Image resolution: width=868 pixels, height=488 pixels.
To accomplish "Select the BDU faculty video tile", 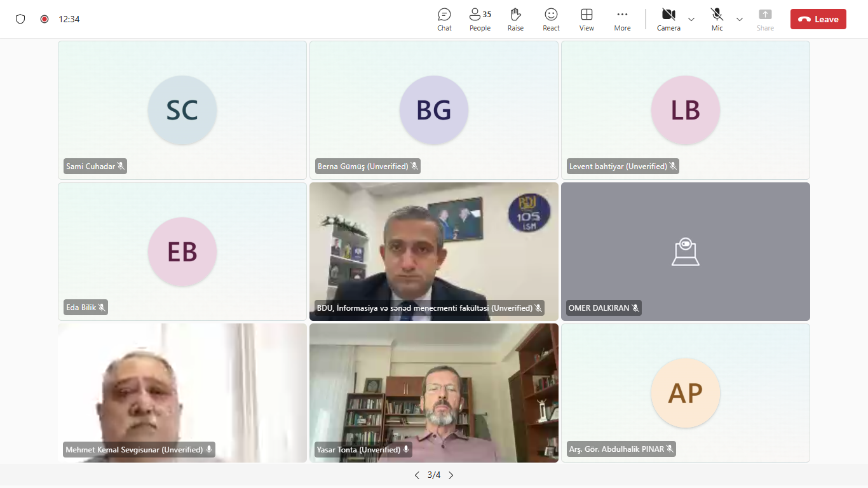I will pyautogui.click(x=433, y=248).
